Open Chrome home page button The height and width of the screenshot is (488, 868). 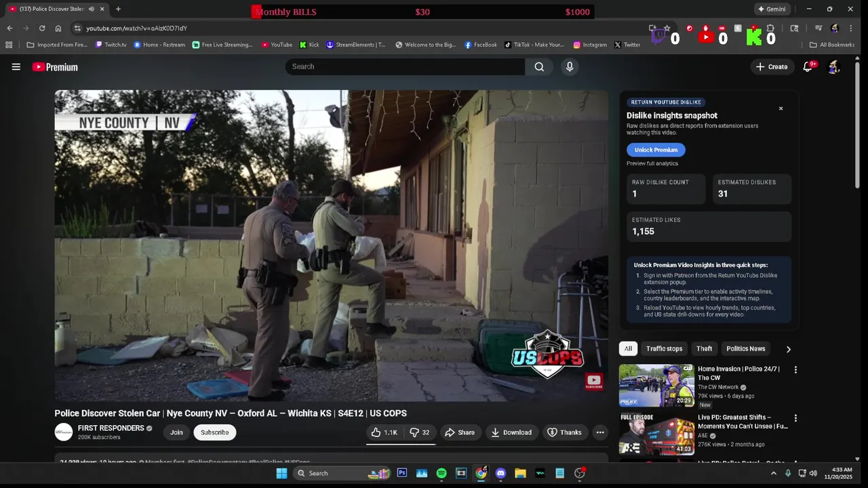tap(58, 28)
